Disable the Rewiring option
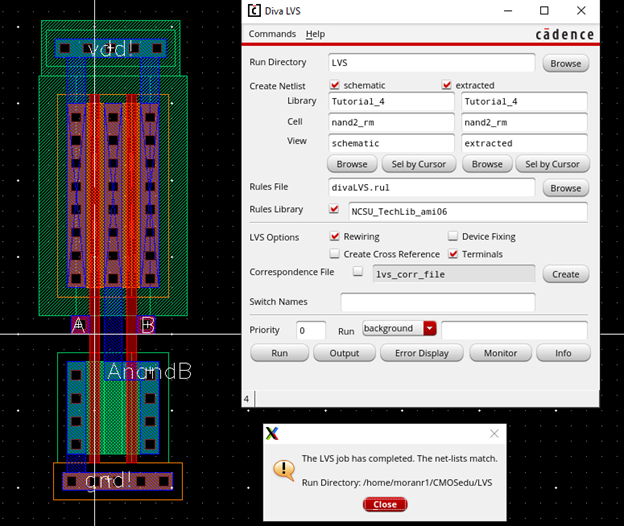 point(335,237)
